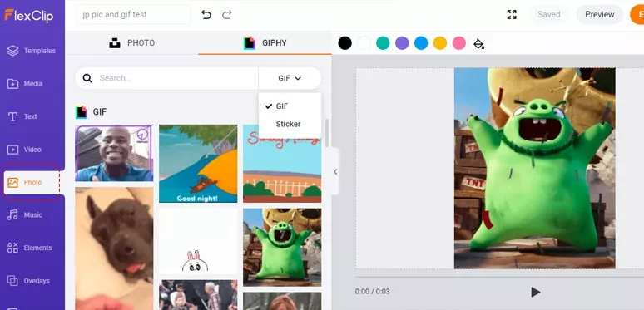The width and height of the screenshot is (644, 310).
Task: Click the orange Export button
Action: coord(637,15)
